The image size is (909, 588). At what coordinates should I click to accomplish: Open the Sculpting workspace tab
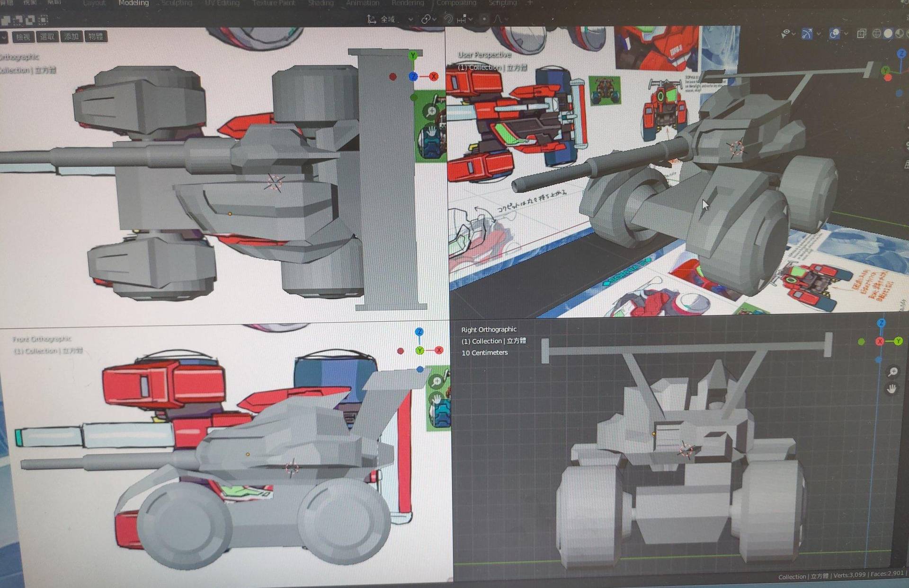point(177,3)
